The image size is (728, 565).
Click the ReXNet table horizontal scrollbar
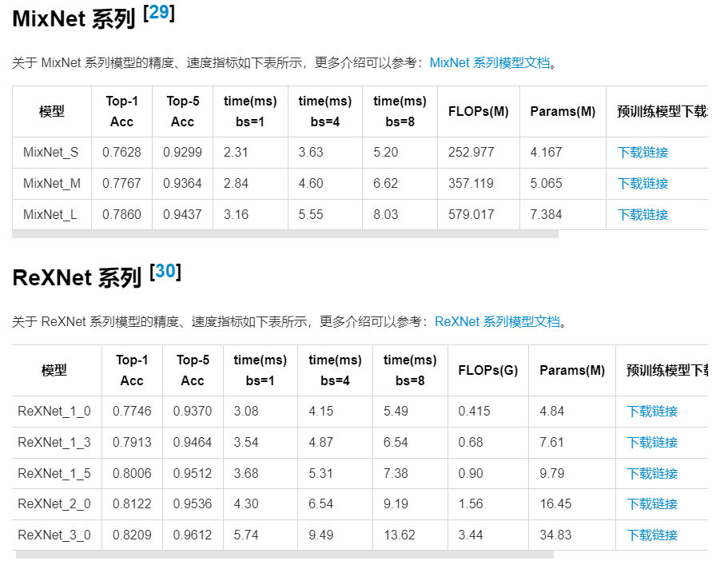pyautogui.click(x=284, y=555)
